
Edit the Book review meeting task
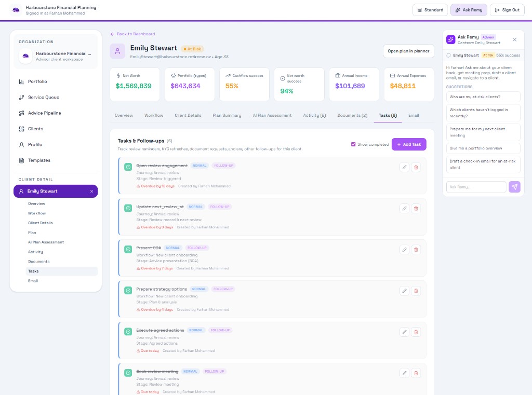click(x=404, y=373)
